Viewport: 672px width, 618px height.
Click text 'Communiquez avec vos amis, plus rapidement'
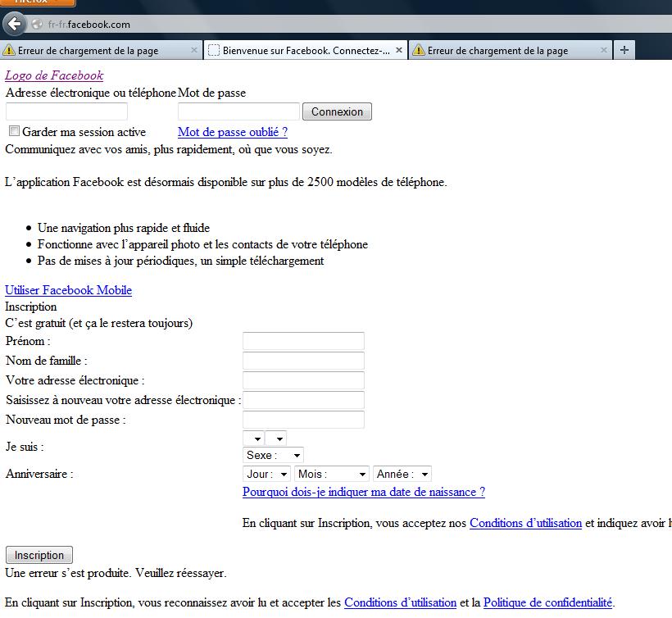(120, 149)
